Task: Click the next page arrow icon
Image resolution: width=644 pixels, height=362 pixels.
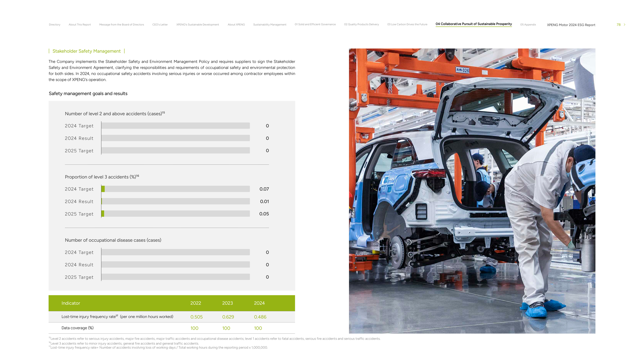Action: (x=624, y=24)
